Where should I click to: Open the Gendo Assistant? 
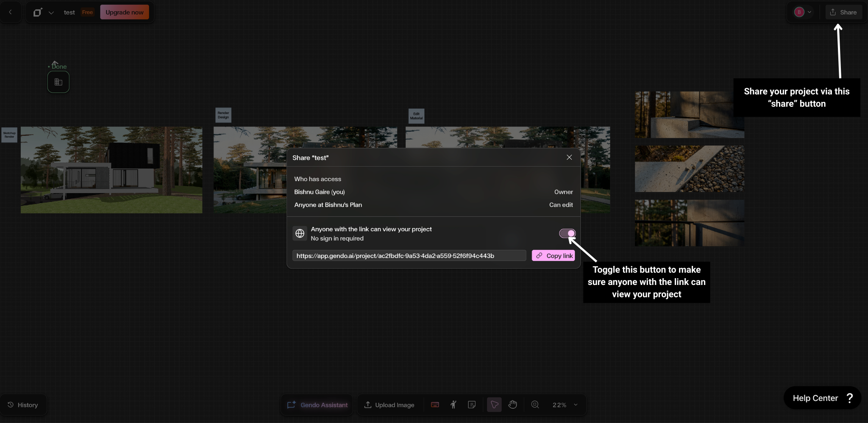click(x=317, y=405)
